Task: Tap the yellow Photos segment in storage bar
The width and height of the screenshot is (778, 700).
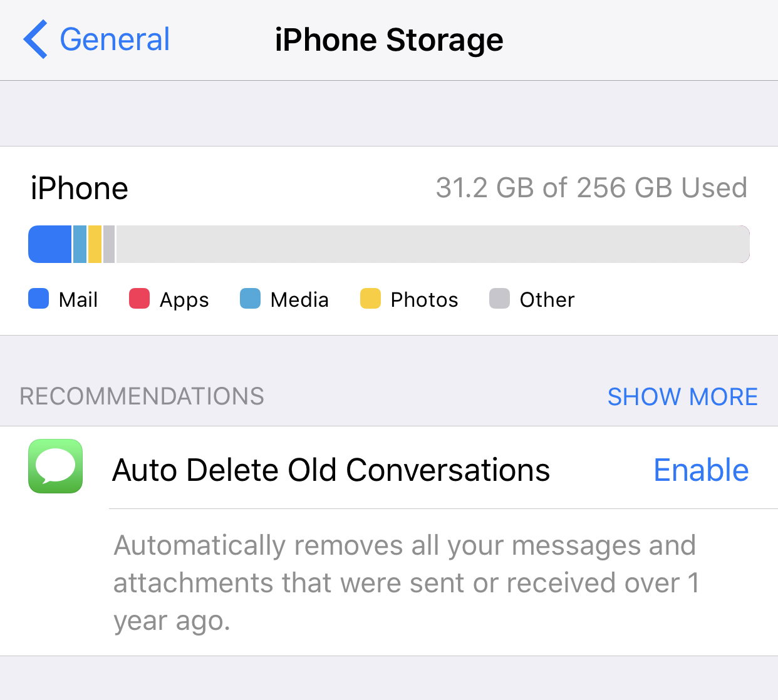Action: [95, 244]
